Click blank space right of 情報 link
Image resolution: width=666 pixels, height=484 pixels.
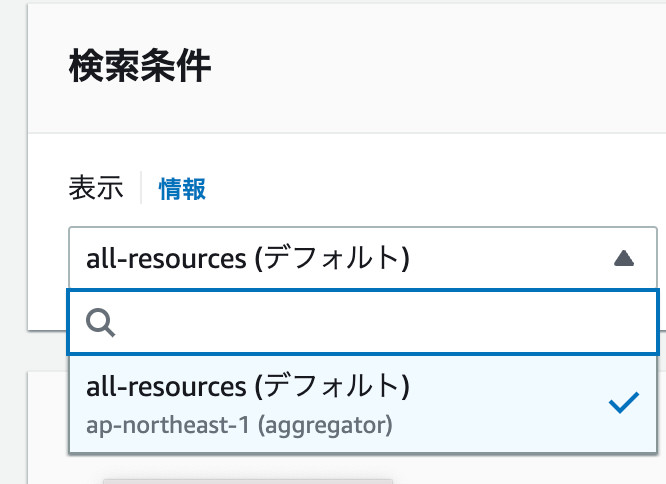point(425,189)
